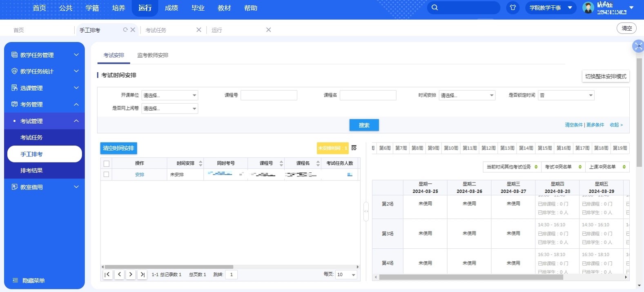The image size is (644, 292).
Task: Click the 教室借用 sidebar icon
Action: click(14, 187)
